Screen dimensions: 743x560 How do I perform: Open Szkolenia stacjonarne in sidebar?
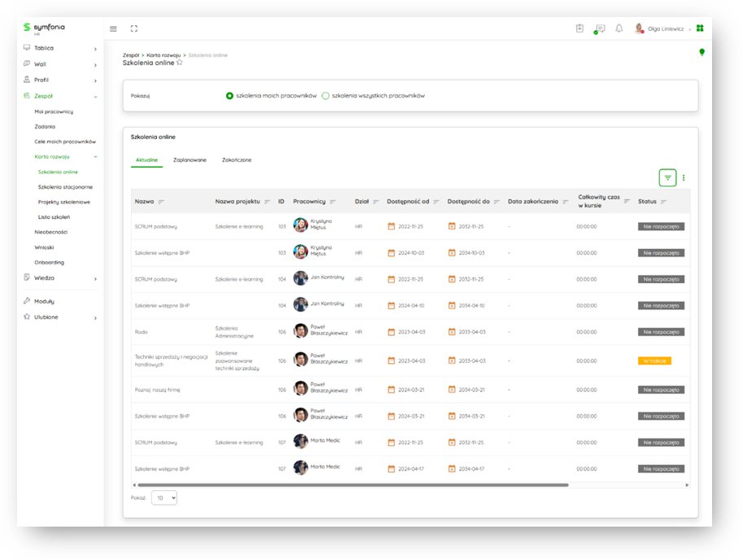click(65, 187)
